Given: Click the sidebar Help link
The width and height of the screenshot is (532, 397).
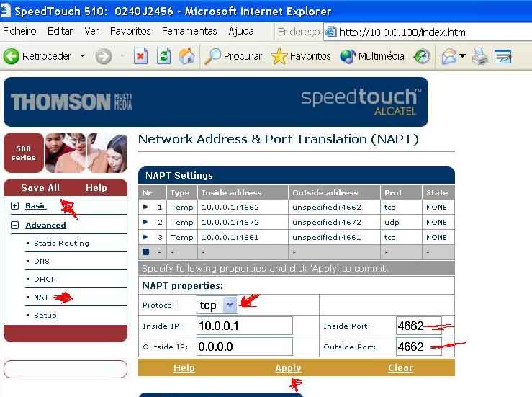Looking at the screenshot, I should coord(96,188).
